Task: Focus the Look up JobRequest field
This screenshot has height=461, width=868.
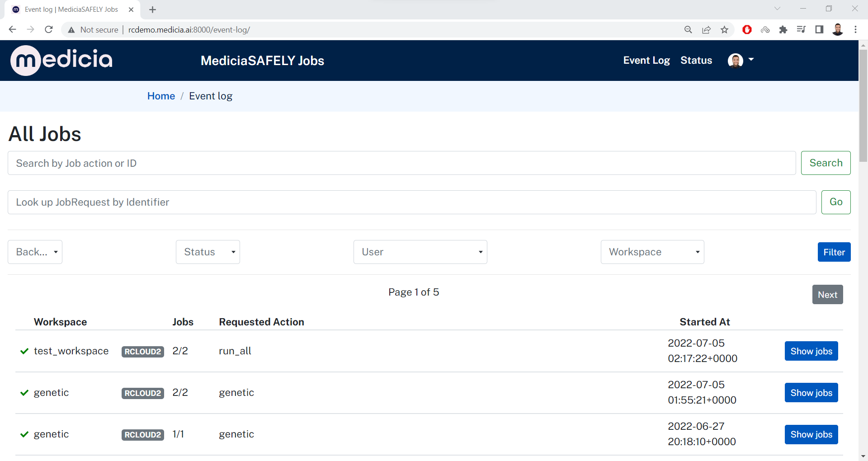Action: point(412,202)
